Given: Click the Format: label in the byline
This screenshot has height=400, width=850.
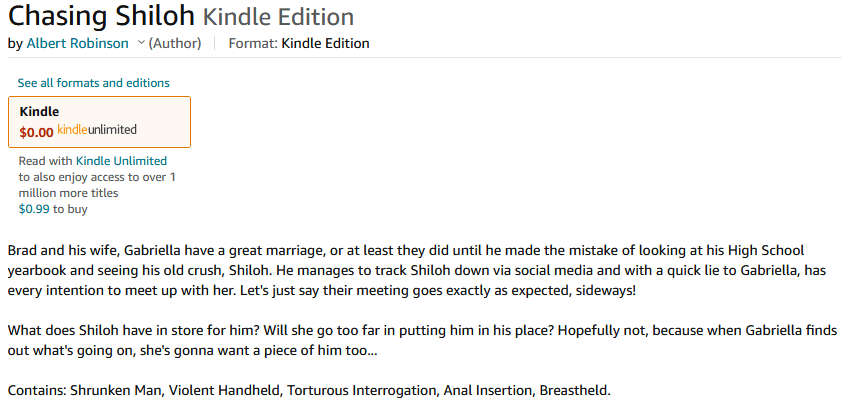Looking at the screenshot, I should coord(253,43).
